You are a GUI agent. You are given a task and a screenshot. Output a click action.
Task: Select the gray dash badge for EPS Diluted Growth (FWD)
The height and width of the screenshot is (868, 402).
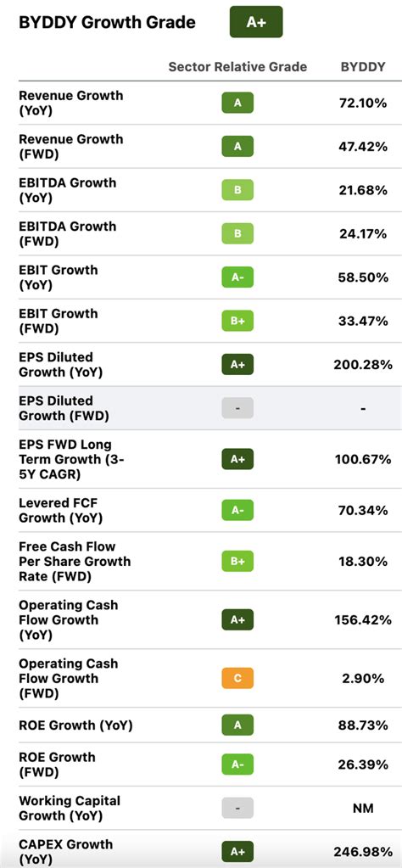coord(237,408)
